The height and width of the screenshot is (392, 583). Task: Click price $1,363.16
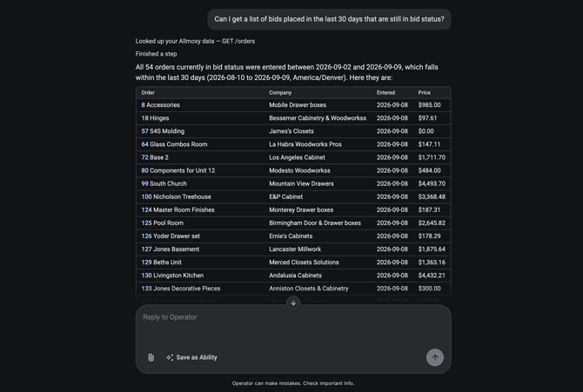pos(432,262)
